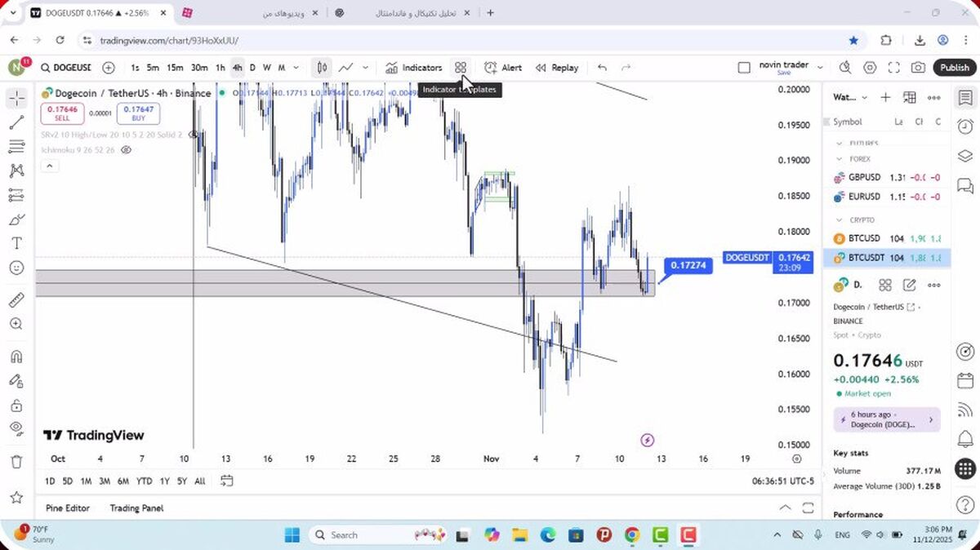Undo the last chart action

click(603, 68)
